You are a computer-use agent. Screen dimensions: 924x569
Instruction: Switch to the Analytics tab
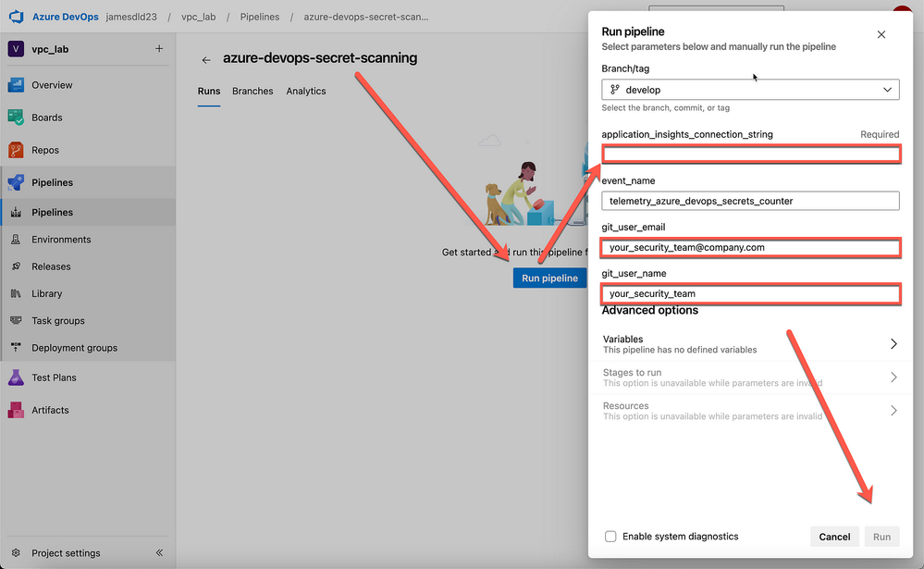306,91
